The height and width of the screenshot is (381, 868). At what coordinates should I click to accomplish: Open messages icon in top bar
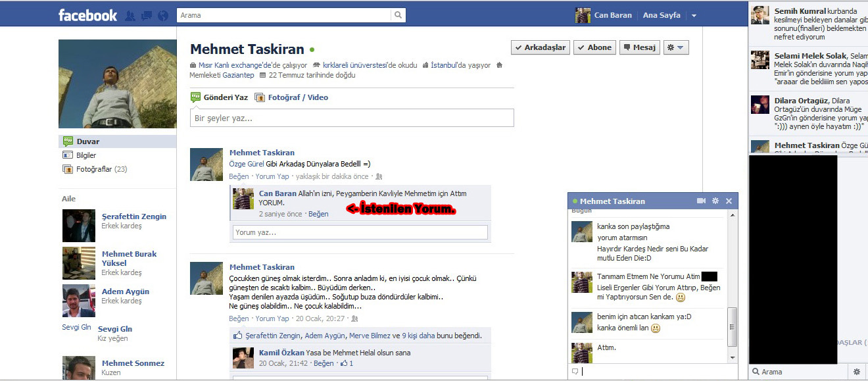pos(147,15)
